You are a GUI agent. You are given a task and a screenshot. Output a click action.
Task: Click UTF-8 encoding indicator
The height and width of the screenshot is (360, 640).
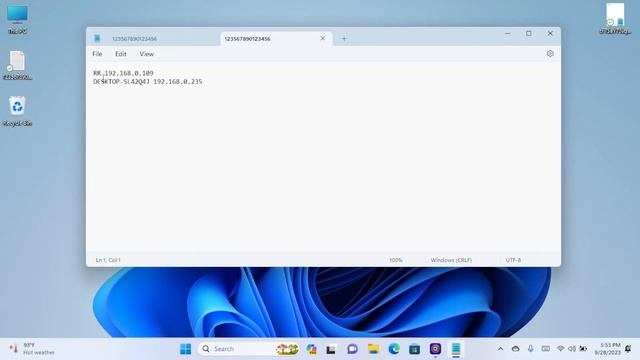[x=513, y=260]
